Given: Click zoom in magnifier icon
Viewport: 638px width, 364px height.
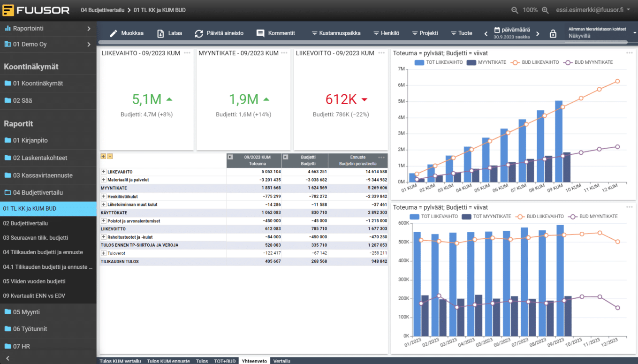Looking at the screenshot, I should coord(545,10).
